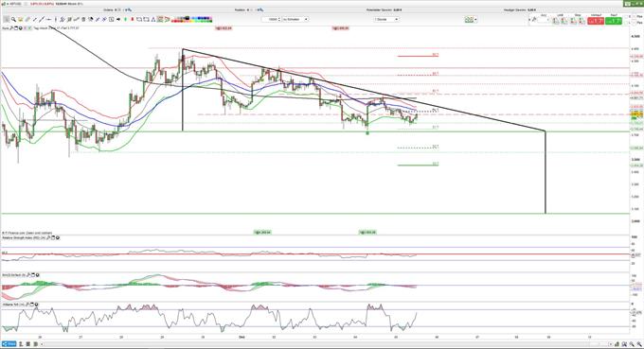Click the green Kauf buy button
644x349 pixels.
[614, 21]
